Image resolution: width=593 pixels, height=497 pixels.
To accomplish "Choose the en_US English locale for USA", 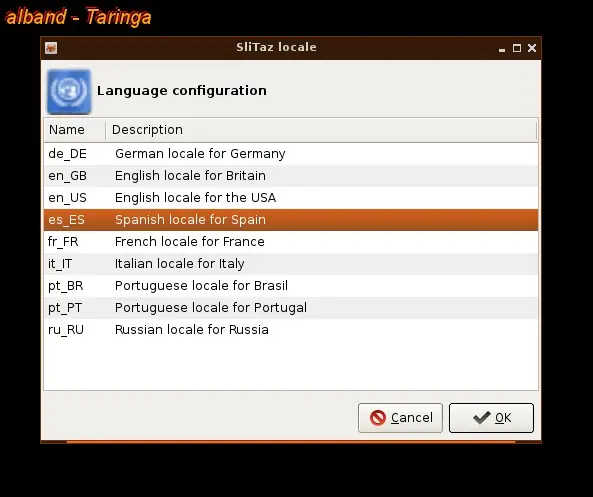I will (x=291, y=198).
